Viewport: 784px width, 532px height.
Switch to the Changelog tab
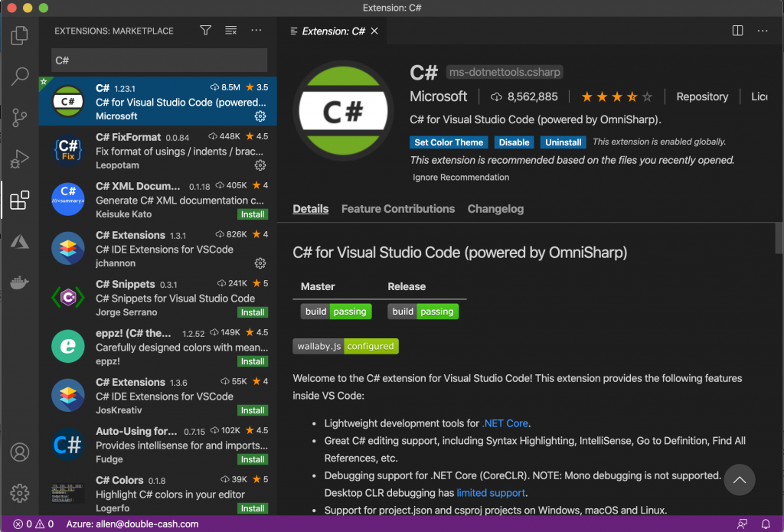[x=495, y=209]
